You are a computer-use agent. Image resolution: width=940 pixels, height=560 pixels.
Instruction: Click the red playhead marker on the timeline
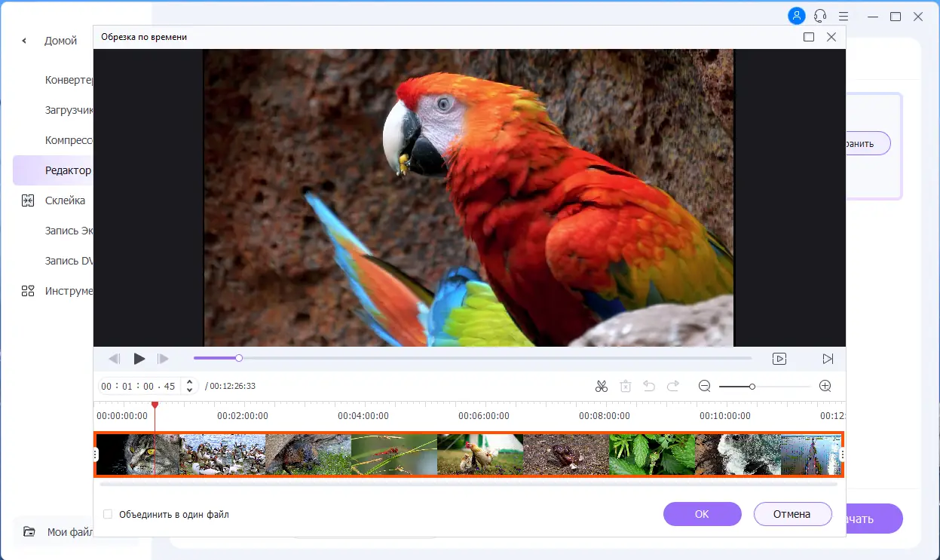[x=155, y=405]
